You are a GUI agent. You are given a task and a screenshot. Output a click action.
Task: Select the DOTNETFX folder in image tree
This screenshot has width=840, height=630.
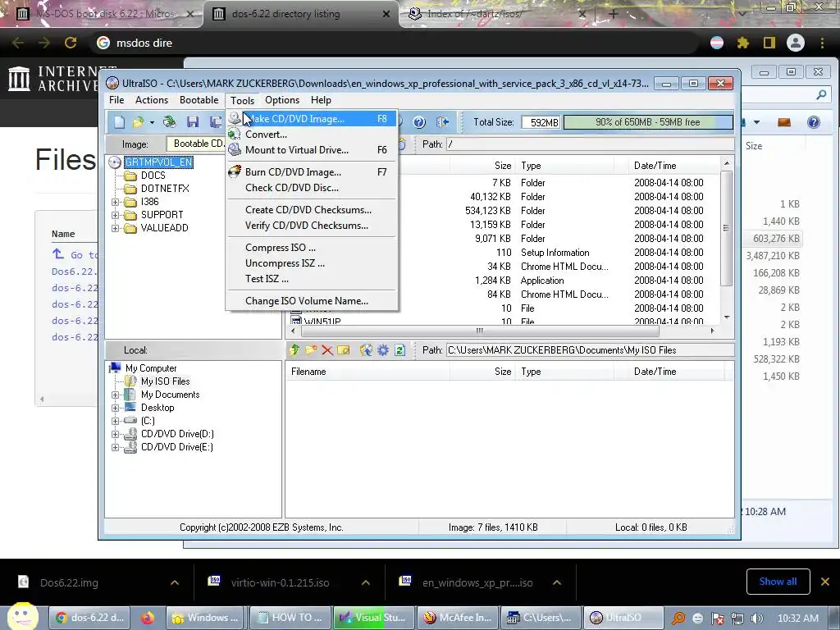pyautogui.click(x=165, y=189)
